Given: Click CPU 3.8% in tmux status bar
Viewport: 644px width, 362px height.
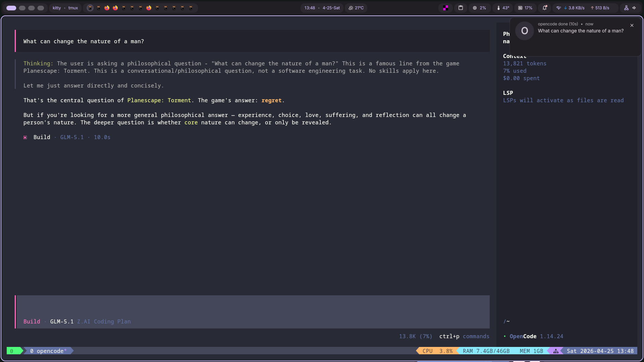Looking at the screenshot, I should click(437, 351).
